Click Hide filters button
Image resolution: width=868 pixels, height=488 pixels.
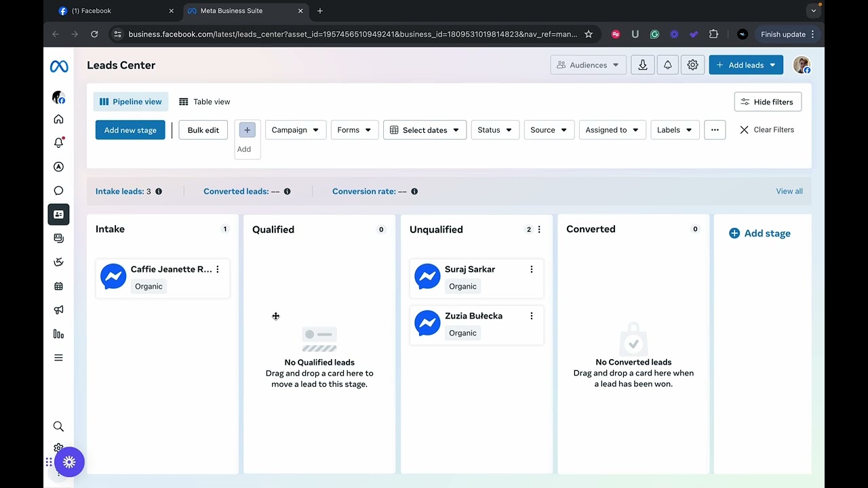tap(768, 102)
